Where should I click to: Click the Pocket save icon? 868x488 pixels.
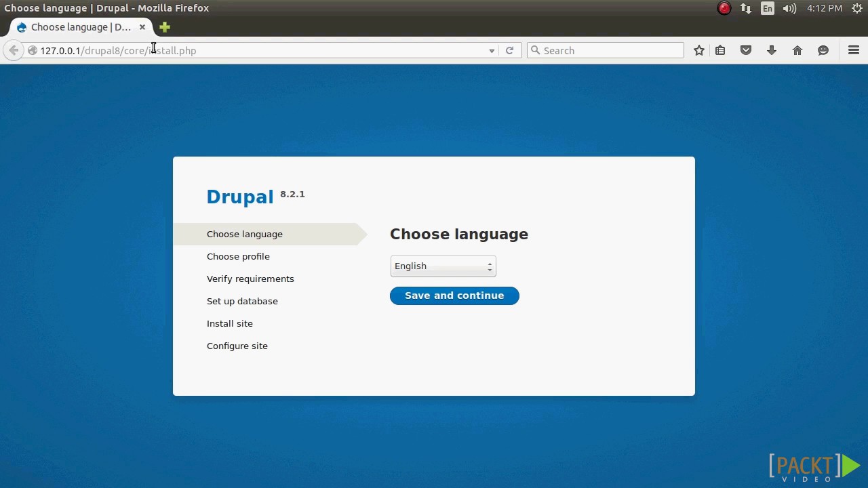point(746,50)
